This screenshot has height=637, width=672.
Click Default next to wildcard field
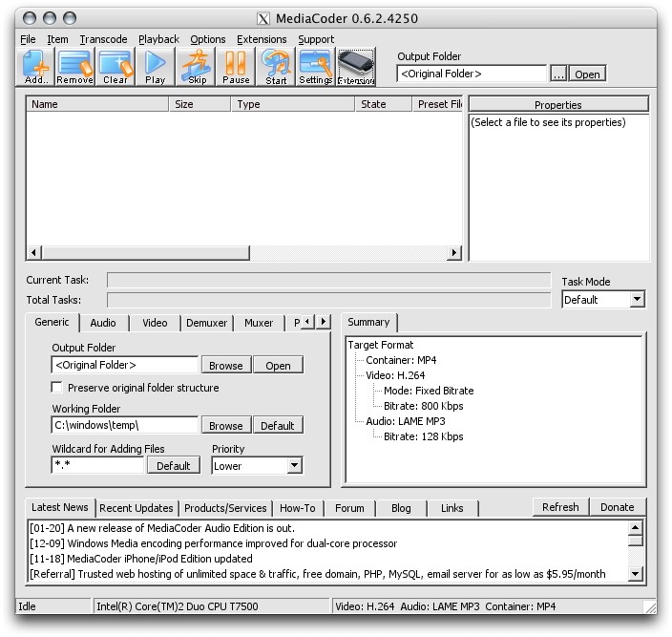point(173,465)
